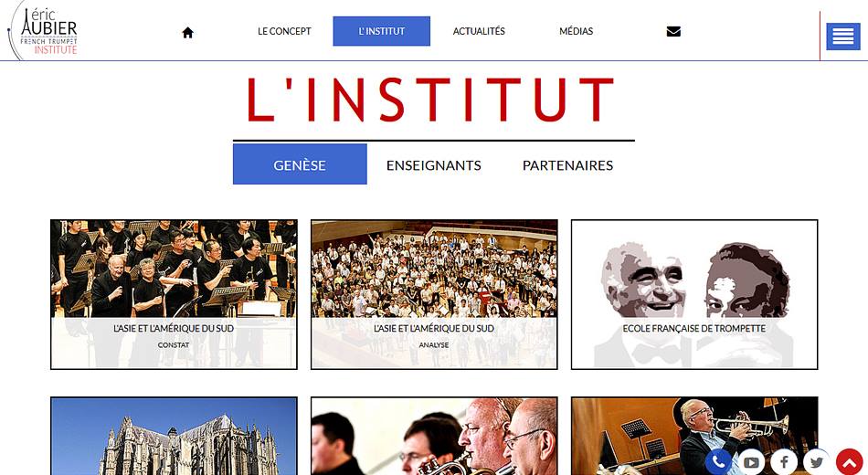Go to the home page icon
The image size is (868, 475).
[x=187, y=32]
